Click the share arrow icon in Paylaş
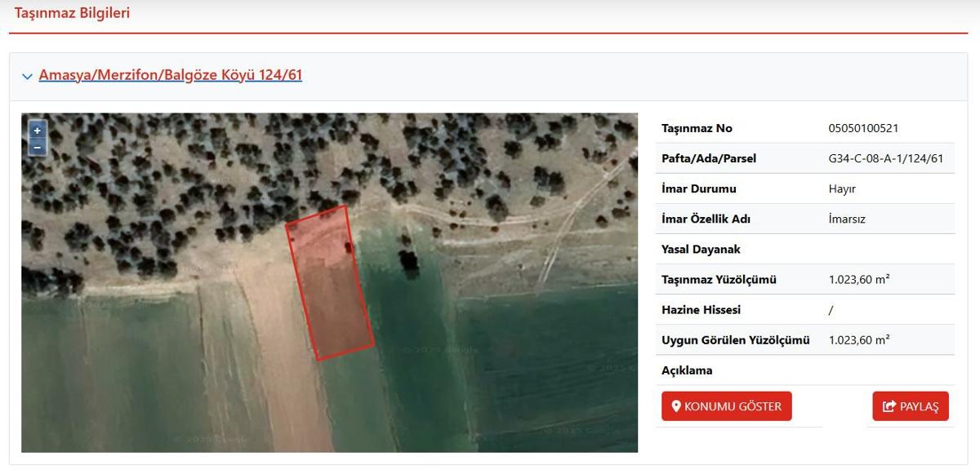The height and width of the screenshot is (474, 980). pyautogui.click(x=889, y=406)
